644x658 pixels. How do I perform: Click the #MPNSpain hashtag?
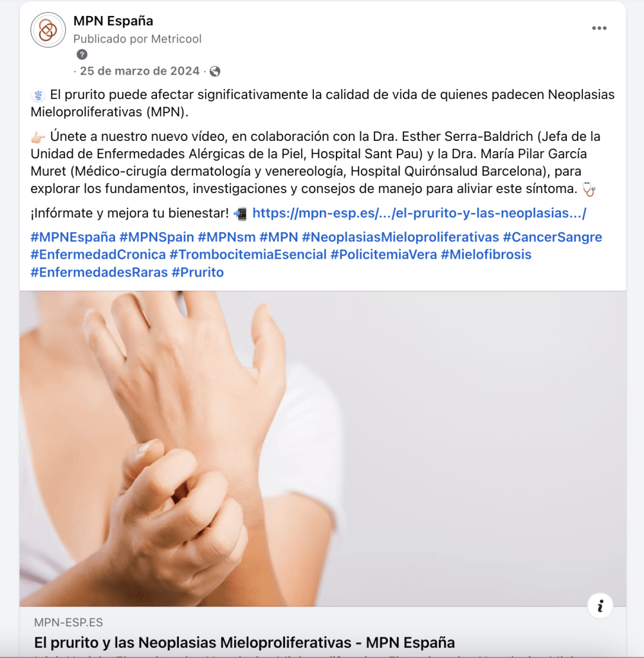pos(156,237)
